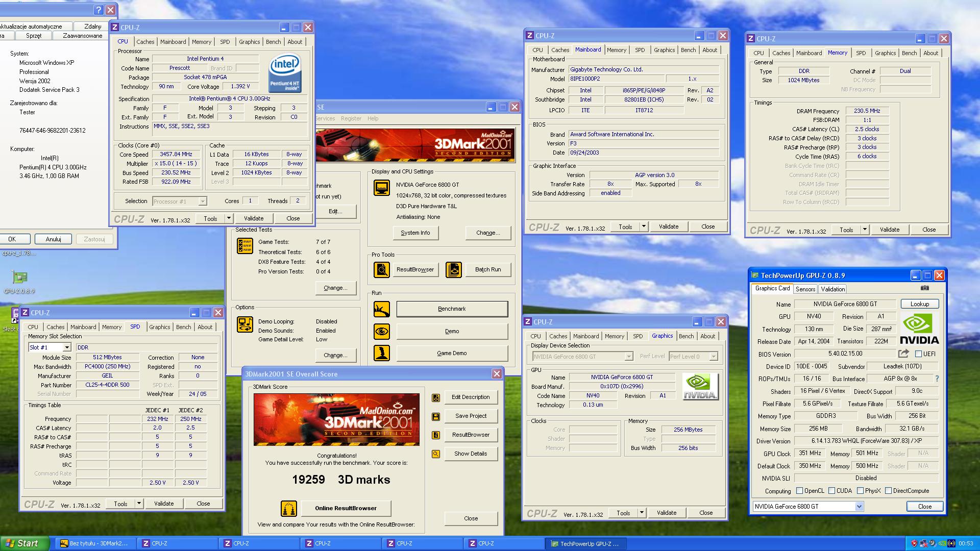This screenshot has width=980, height=551.
Task: Click the TechPowerUp GPU-Z taskbar button
Action: point(586,544)
